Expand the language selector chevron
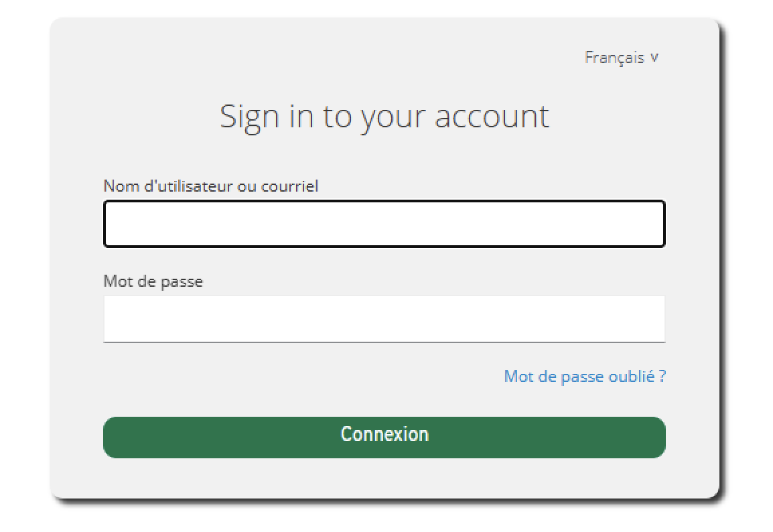 655,57
